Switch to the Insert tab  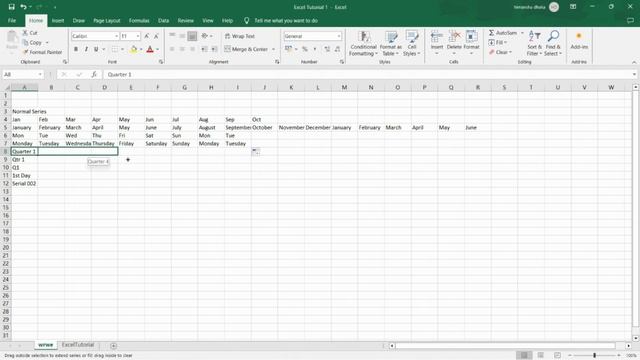[x=58, y=20]
